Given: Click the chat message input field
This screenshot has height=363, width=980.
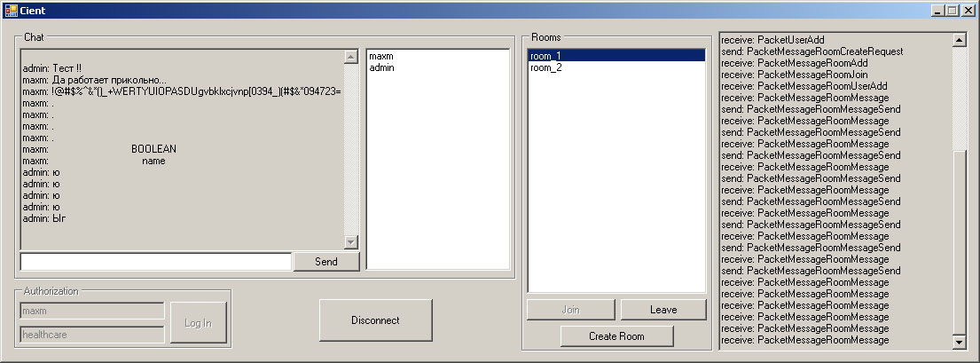Looking at the screenshot, I should coord(156,262).
